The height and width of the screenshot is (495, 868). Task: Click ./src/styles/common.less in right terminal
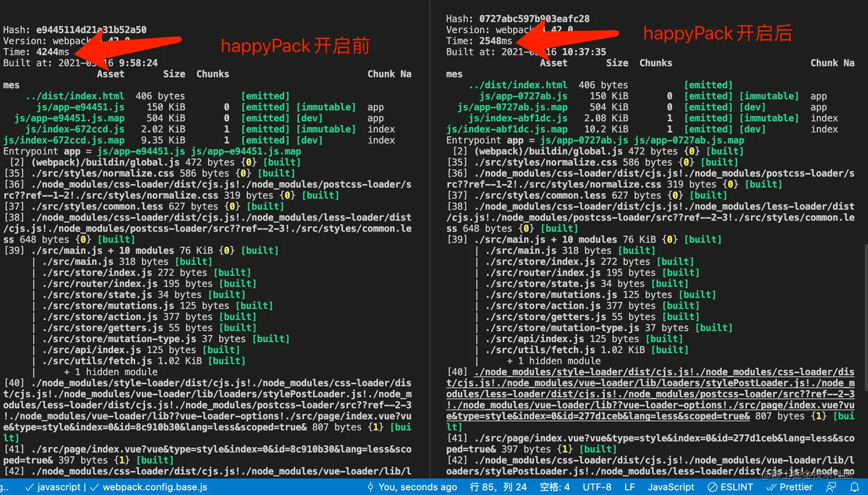pos(540,195)
